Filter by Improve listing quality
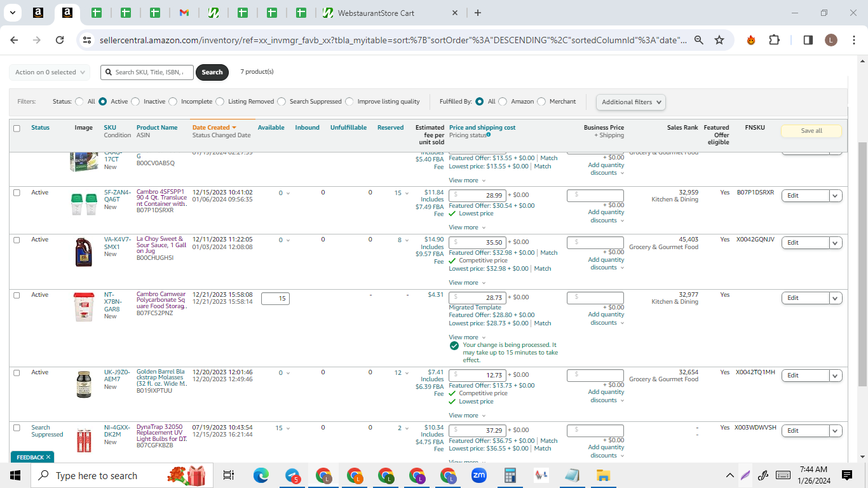868x488 pixels. tap(349, 102)
